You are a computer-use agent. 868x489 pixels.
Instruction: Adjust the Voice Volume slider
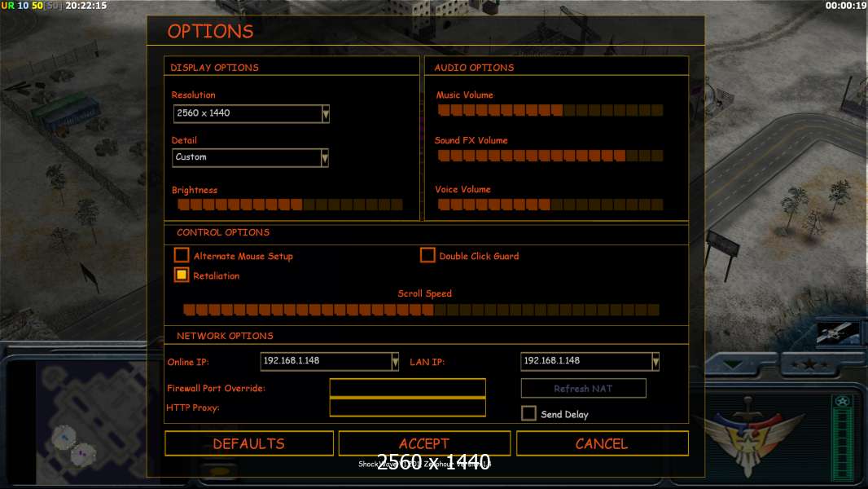(550, 205)
